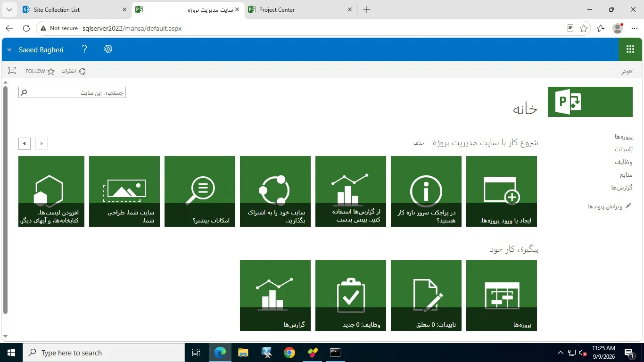Open the منابع navigation link
Viewport: 644px width, 362px height.
click(626, 175)
